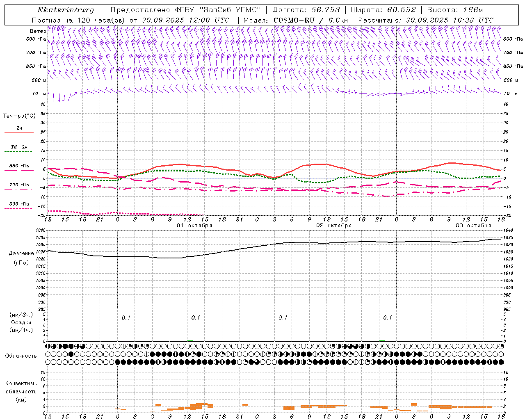Click the dashed pink legend line under '850 гПа'
This screenshot has height=420, width=525.
coord(19,170)
